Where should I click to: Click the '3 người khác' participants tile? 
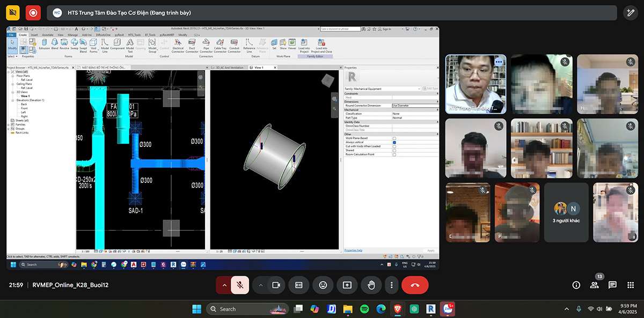(x=566, y=212)
